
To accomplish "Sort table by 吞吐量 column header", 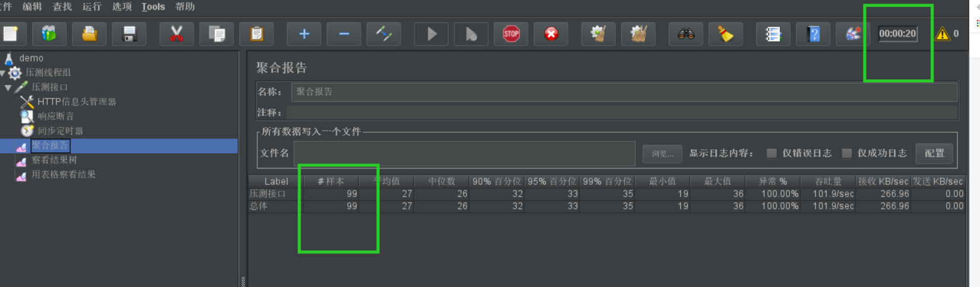I will pyautogui.click(x=828, y=181).
